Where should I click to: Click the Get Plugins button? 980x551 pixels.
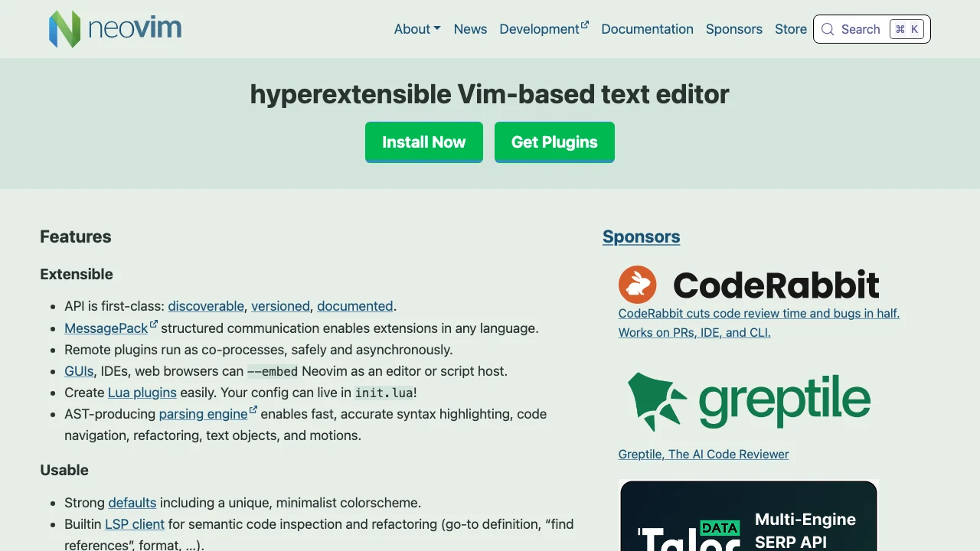tap(554, 142)
